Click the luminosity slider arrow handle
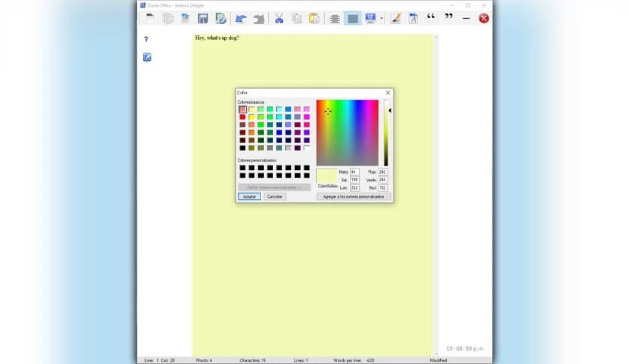The width and height of the screenshot is (629, 364). pyautogui.click(x=390, y=111)
